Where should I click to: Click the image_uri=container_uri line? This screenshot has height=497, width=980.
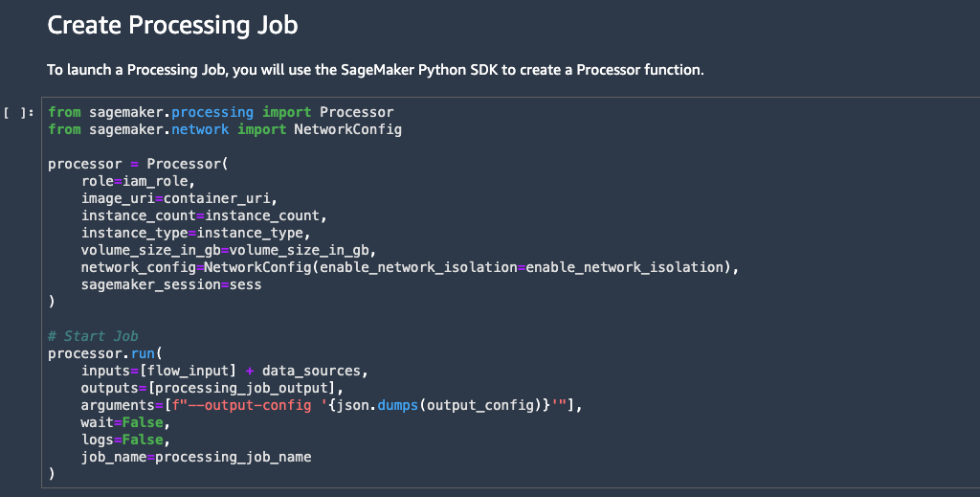click(x=179, y=198)
